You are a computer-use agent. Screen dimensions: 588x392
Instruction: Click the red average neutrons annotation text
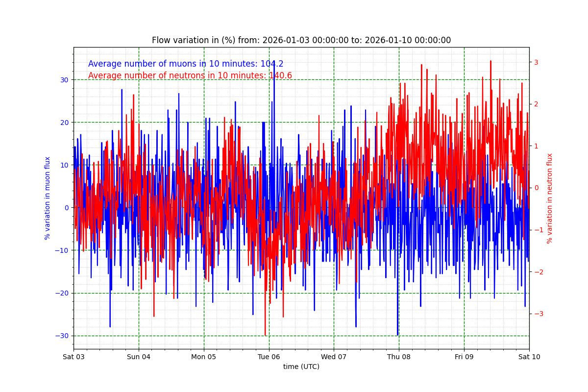click(190, 75)
